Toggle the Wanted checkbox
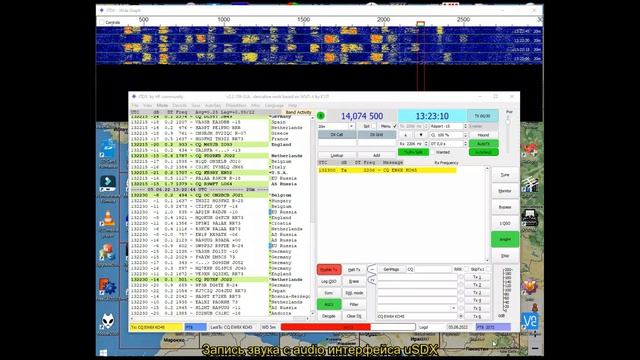 (x=432, y=152)
